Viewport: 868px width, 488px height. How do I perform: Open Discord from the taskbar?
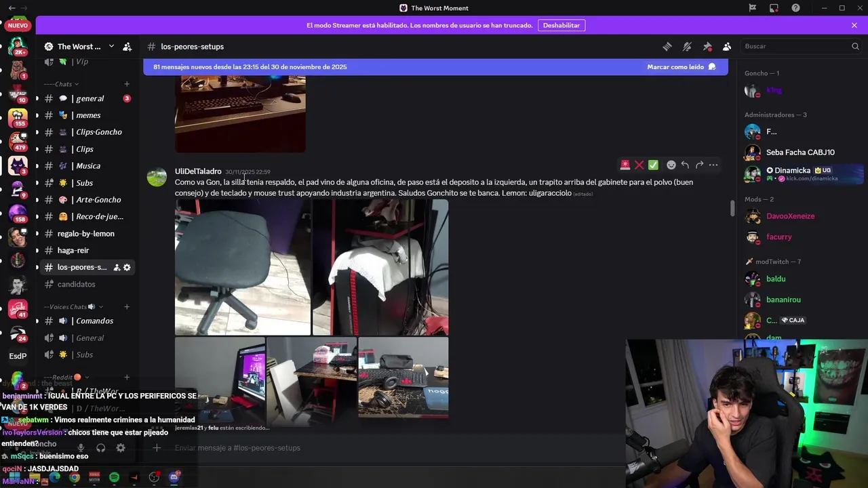click(174, 477)
